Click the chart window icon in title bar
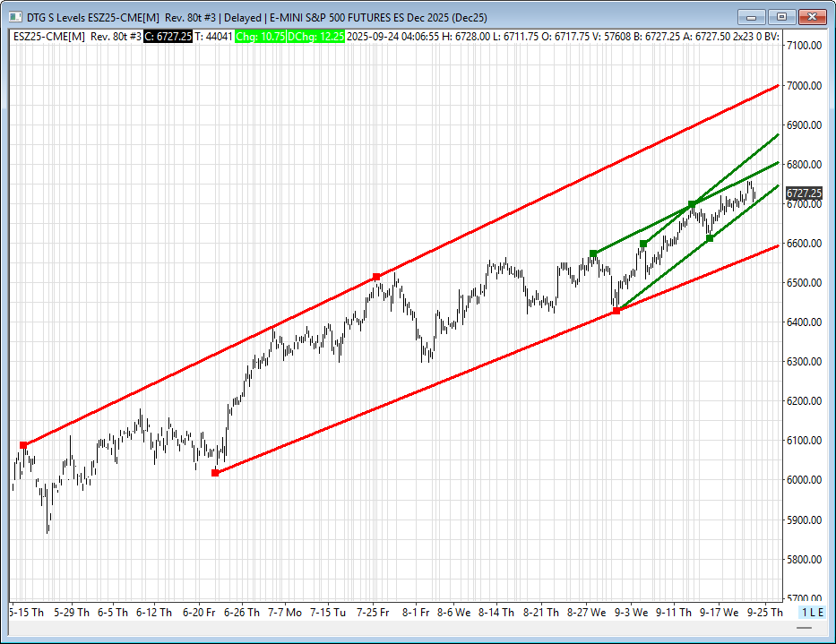 point(15,17)
